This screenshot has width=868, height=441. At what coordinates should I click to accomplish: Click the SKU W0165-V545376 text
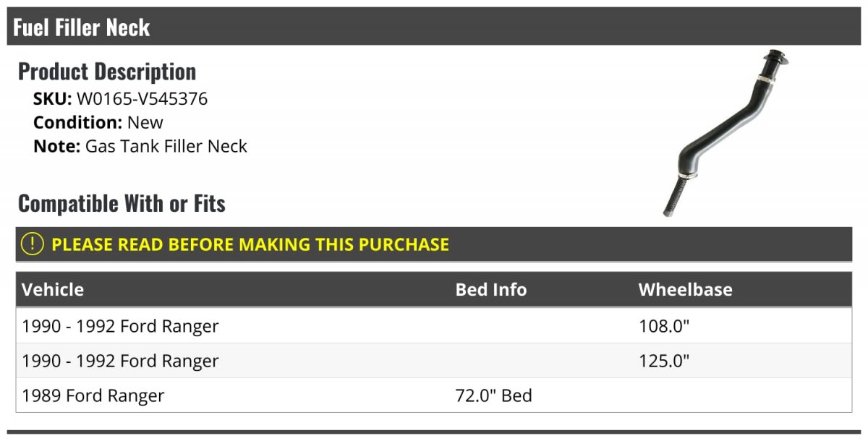(x=121, y=99)
